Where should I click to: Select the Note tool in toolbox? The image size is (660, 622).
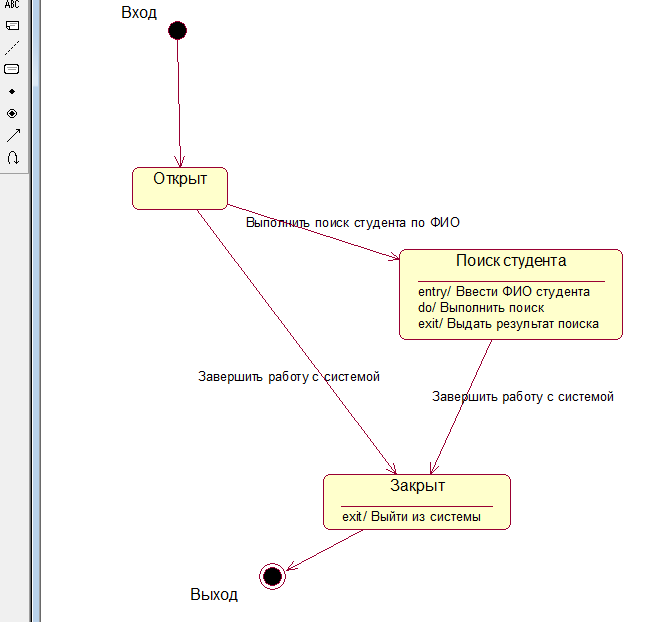[x=12, y=26]
